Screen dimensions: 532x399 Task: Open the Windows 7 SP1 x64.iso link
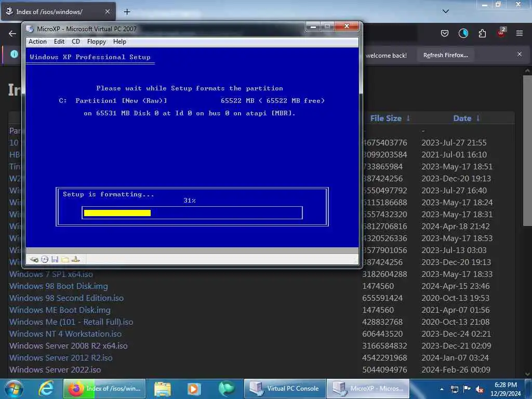coord(51,274)
